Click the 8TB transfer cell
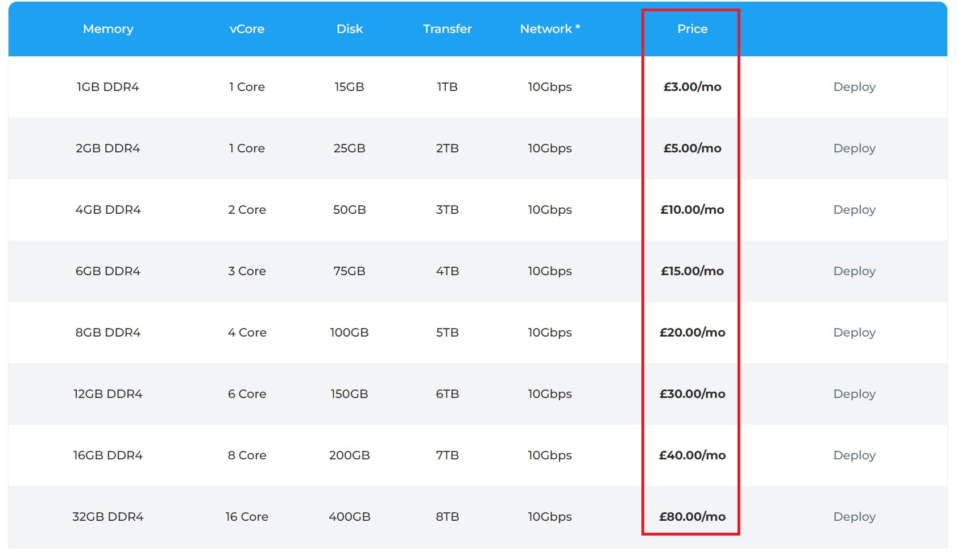Image resolution: width=957 pixels, height=560 pixels. (x=447, y=516)
